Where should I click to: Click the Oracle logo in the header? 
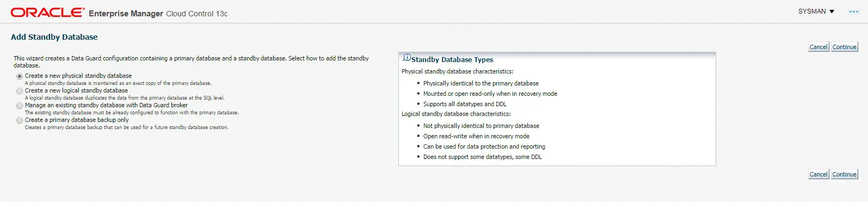[x=48, y=13]
